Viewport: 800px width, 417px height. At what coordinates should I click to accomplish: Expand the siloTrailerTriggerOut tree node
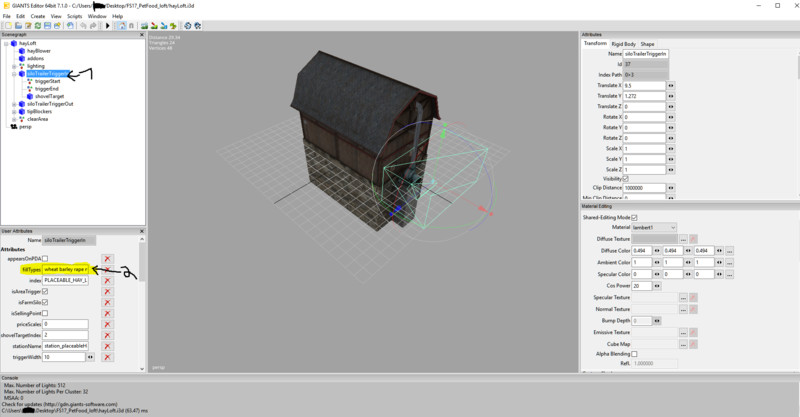[13, 104]
